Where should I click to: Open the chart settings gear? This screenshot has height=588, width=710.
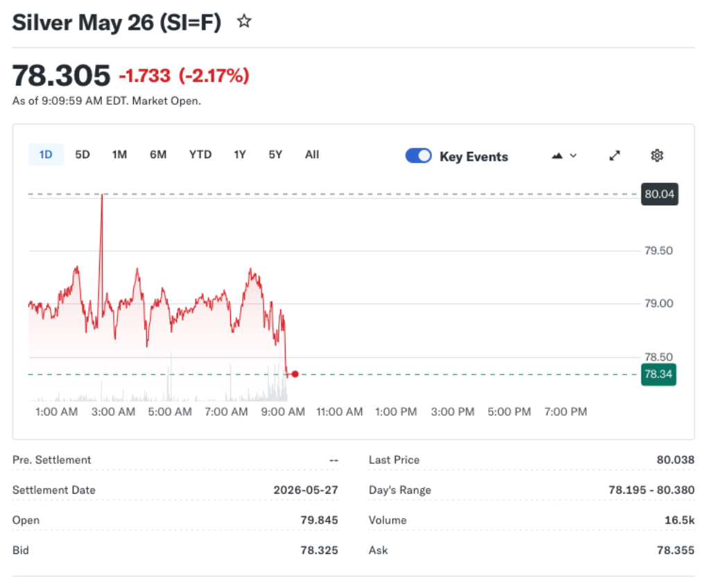(657, 156)
